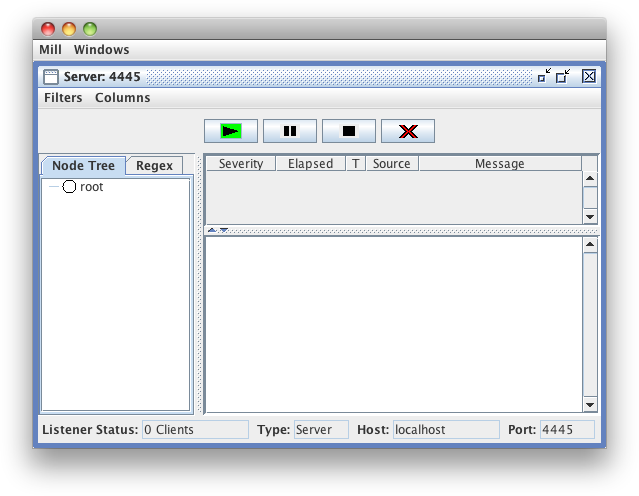Screen dimensions: 639x496
Task: Click the Port field showing 4445
Action: coord(567,430)
